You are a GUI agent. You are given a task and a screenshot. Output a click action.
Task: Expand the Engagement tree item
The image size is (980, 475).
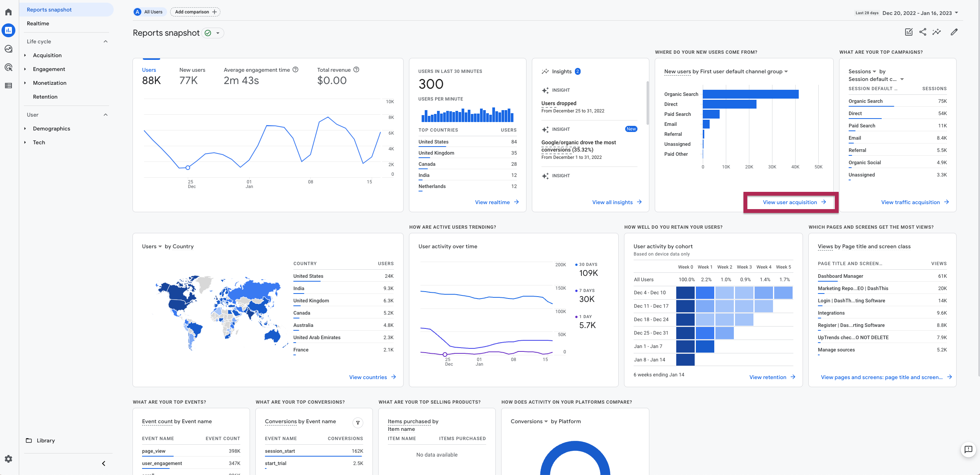25,69
